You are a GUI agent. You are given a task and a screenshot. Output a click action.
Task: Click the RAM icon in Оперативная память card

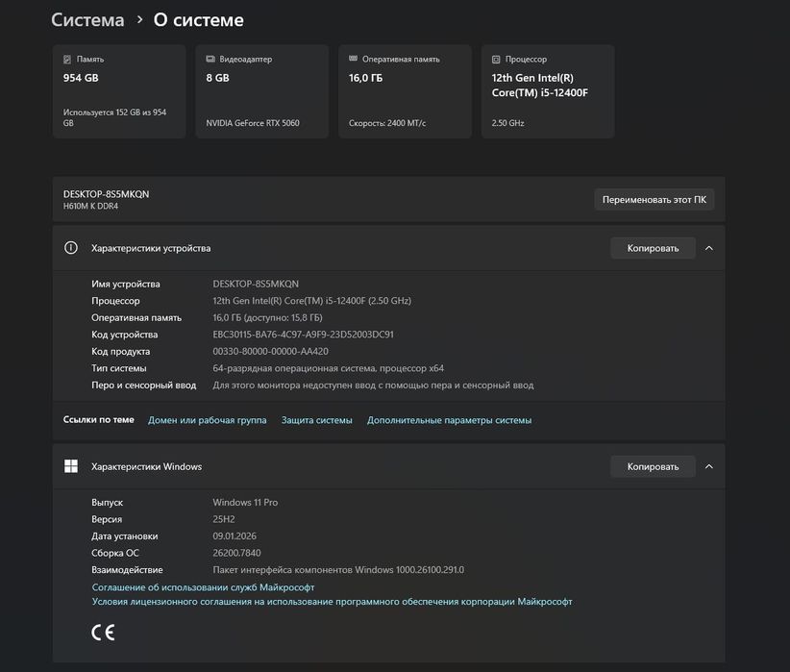coord(353,59)
